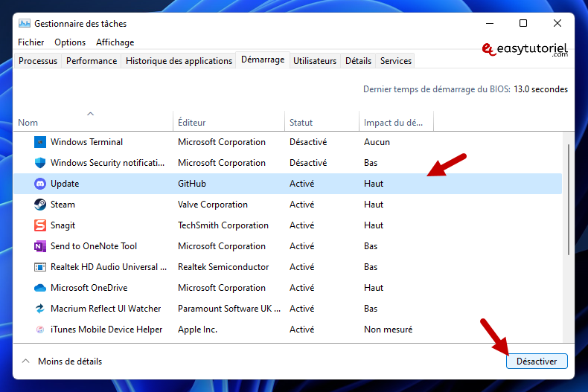Click Moins de détails label
588x392 pixels.
[70, 362]
